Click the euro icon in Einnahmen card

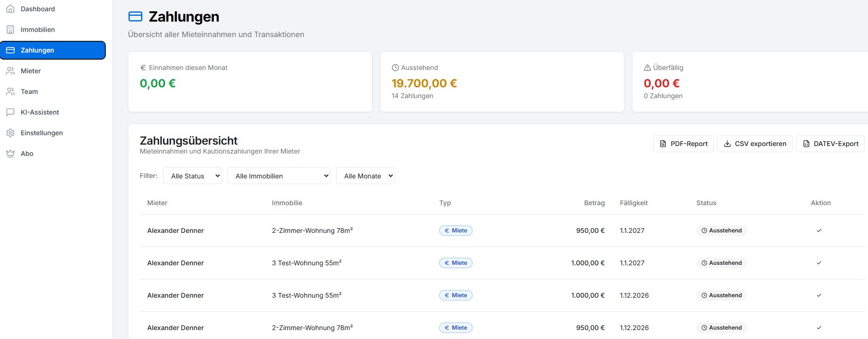(x=143, y=68)
